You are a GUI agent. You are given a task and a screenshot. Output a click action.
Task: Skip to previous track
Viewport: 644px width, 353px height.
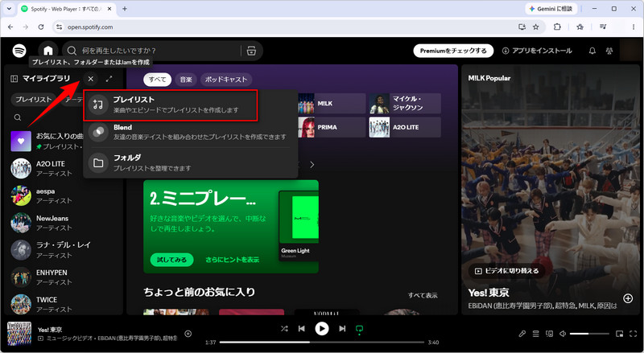pos(302,329)
